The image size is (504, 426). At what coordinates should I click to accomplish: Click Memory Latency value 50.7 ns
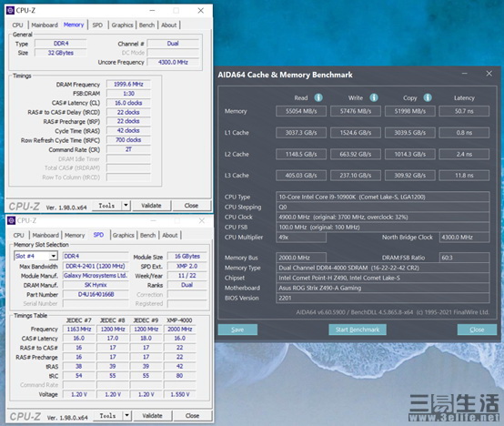click(x=464, y=111)
